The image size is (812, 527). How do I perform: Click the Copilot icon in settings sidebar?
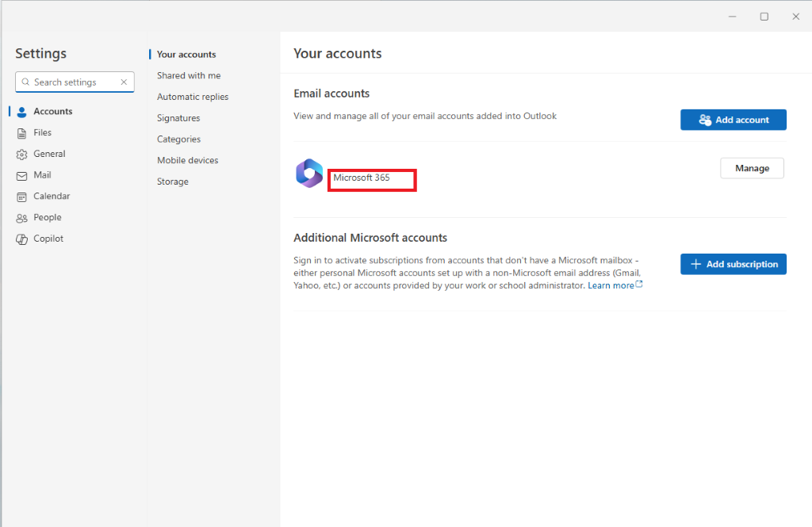tap(21, 239)
